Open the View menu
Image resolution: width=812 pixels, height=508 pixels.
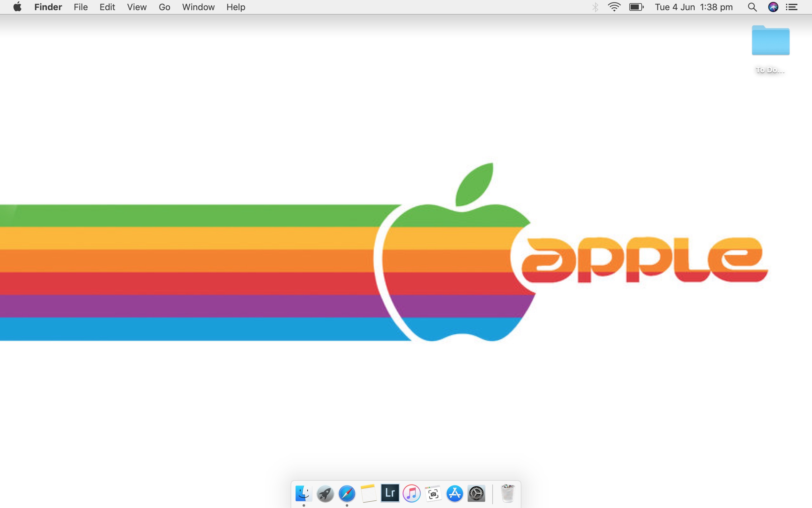[137, 7]
